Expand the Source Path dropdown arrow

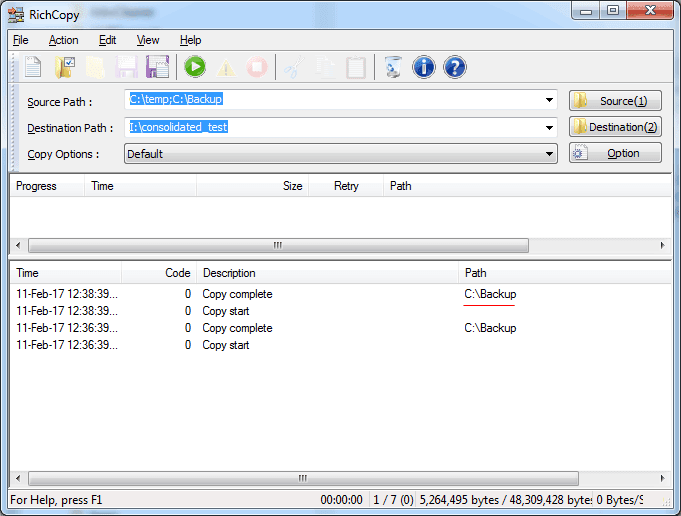tap(549, 100)
